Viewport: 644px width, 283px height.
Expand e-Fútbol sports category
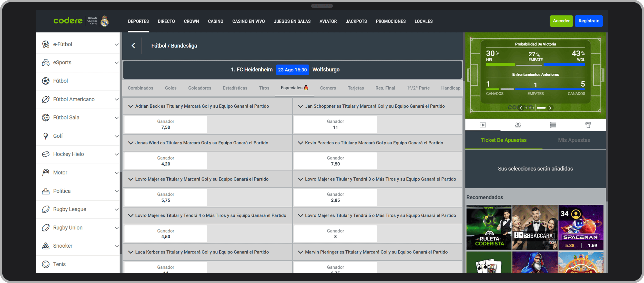pyautogui.click(x=117, y=44)
